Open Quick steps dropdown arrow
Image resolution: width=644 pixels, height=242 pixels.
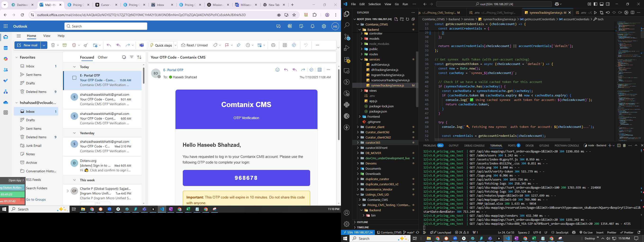[x=175, y=45]
